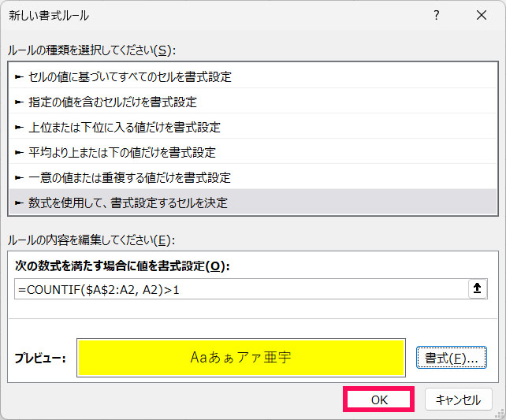Click the プレビュー: label

point(40,358)
